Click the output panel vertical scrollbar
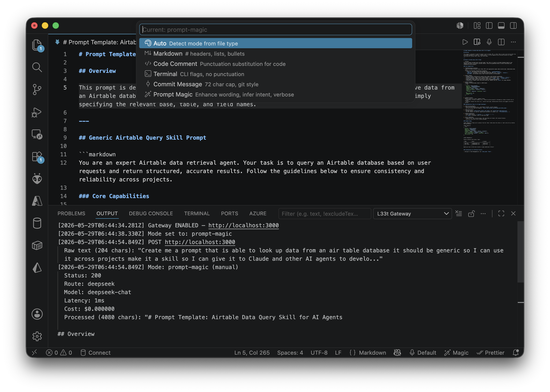Viewport: 550px width, 392px height. tap(521, 251)
